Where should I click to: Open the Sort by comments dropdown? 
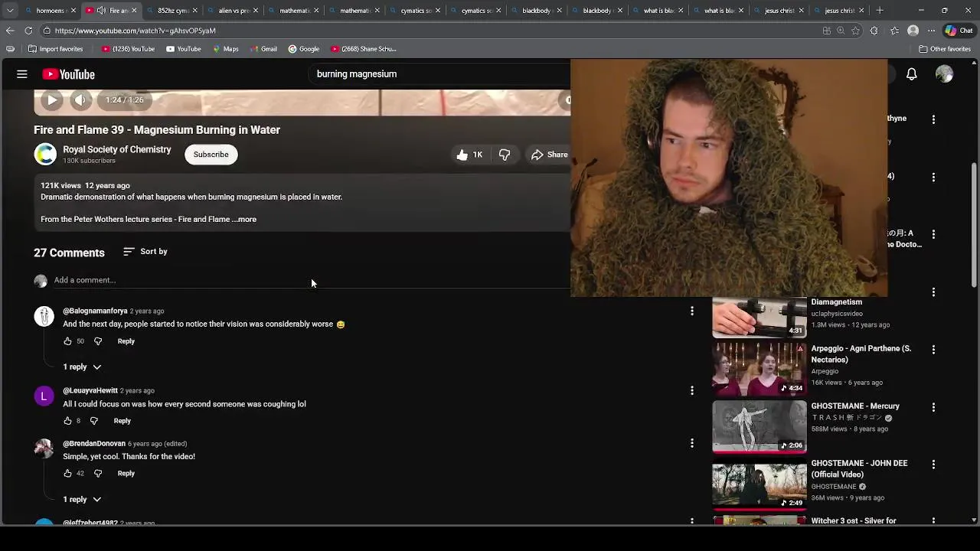pyautogui.click(x=145, y=251)
